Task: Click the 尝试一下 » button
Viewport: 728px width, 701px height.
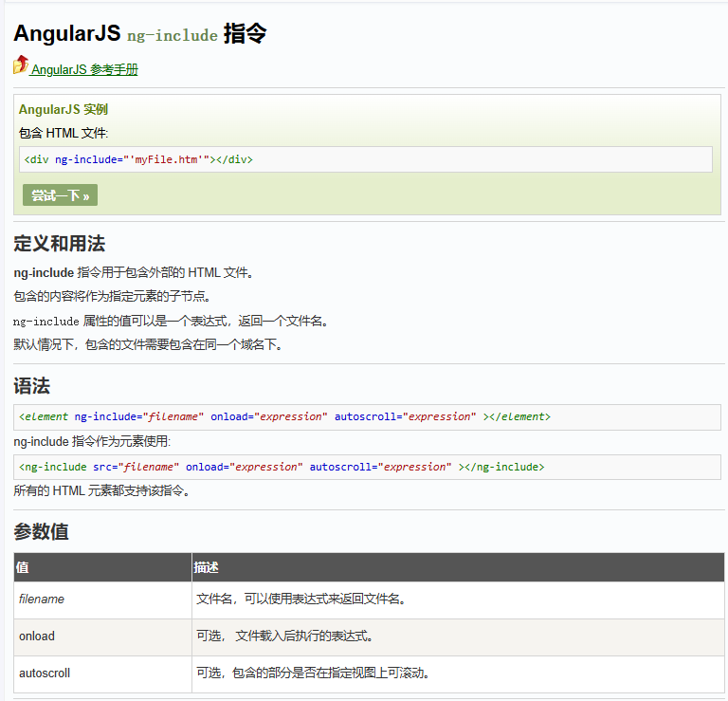Action: (60, 195)
